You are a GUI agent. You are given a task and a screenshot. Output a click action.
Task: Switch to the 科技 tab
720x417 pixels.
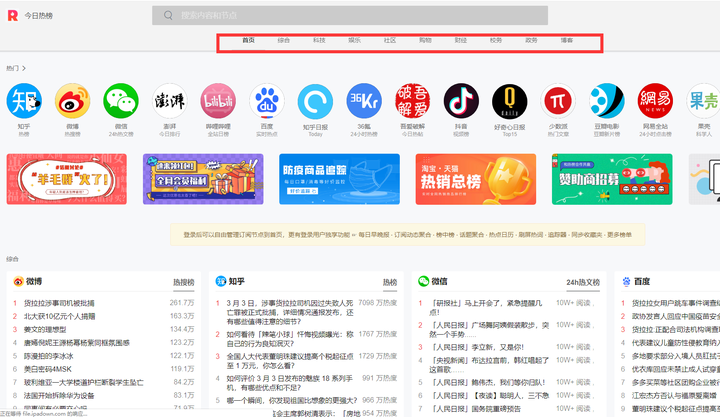coord(319,40)
